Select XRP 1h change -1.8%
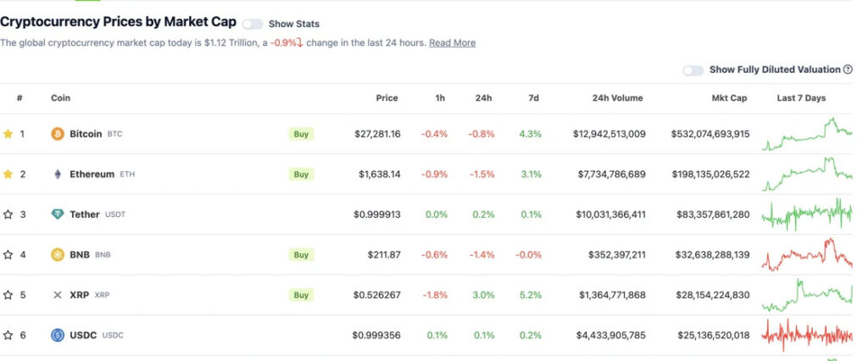Image resolution: width=868 pixels, height=361 pixels. 435,295
